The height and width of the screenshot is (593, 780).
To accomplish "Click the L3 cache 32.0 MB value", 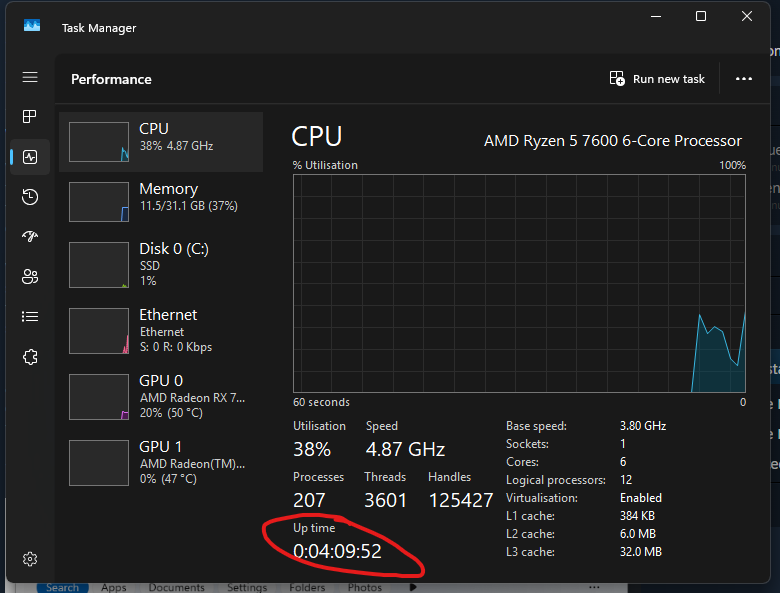I will click(x=641, y=552).
